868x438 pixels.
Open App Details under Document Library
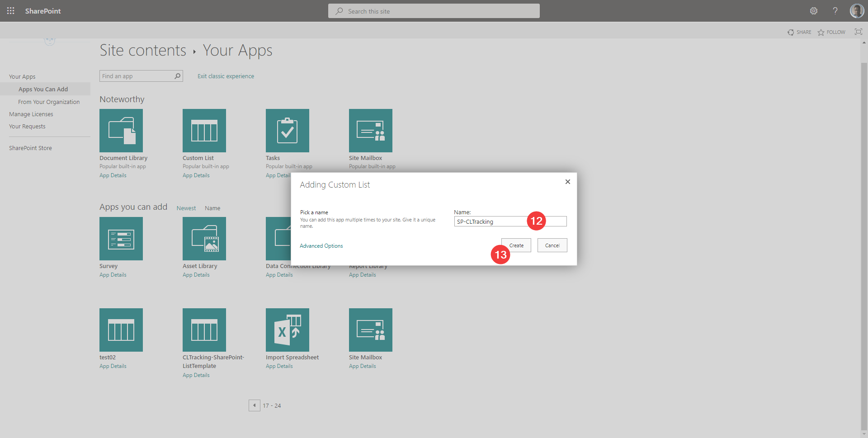[x=113, y=175]
